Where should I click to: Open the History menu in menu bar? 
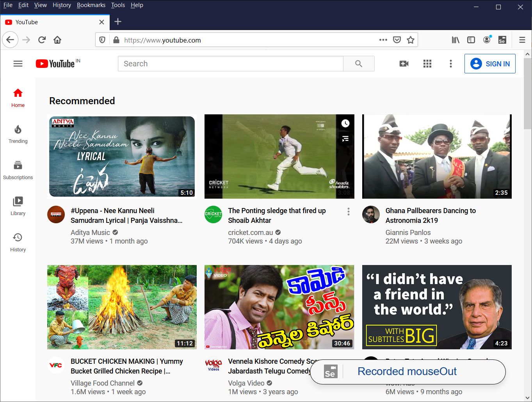(x=62, y=5)
